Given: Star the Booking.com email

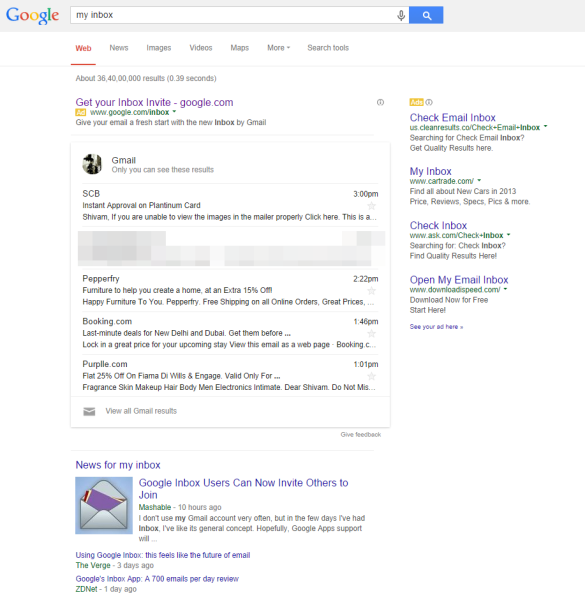Looking at the screenshot, I should [x=371, y=334].
